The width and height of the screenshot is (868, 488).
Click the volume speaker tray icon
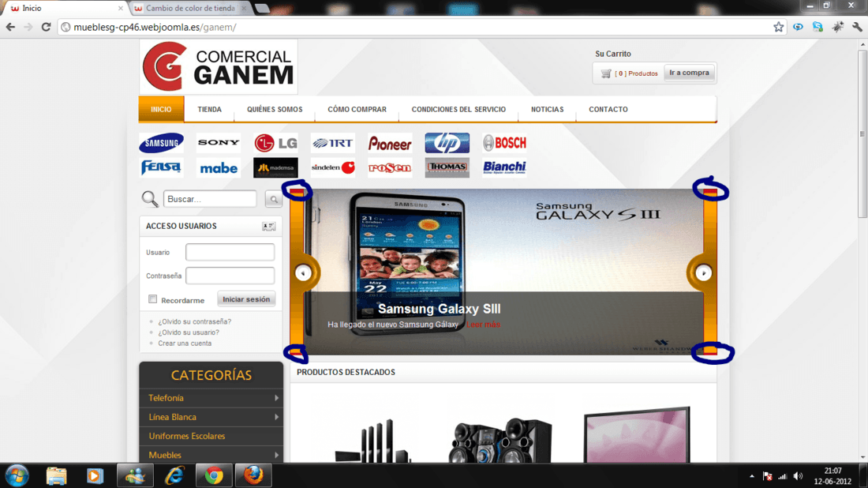click(x=798, y=476)
